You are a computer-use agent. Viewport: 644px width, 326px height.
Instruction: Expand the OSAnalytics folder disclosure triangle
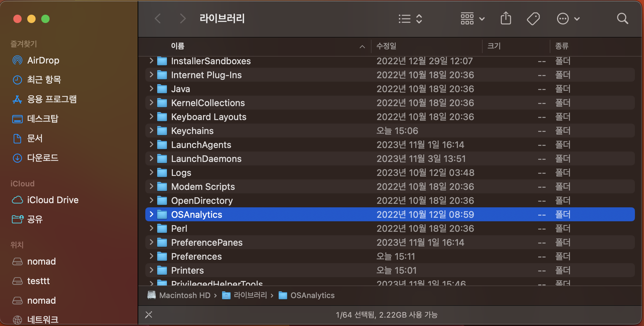(x=151, y=214)
